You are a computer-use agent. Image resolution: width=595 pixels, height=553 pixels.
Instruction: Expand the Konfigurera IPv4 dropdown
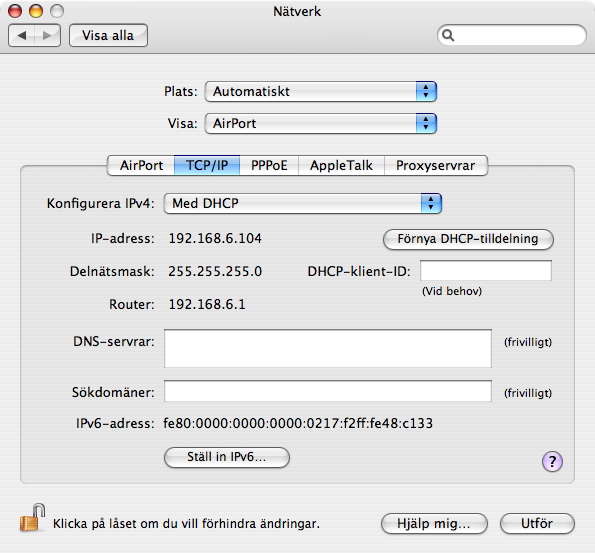pyautogui.click(x=303, y=203)
